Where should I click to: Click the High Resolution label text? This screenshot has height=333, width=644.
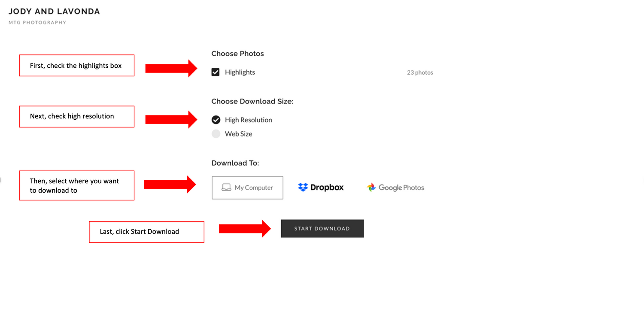249,120
